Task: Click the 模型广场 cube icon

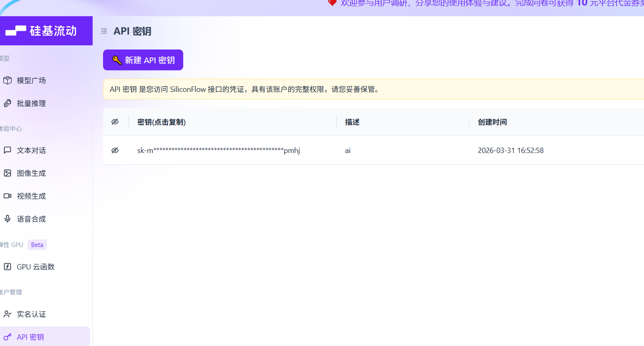Action: (x=7, y=80)
